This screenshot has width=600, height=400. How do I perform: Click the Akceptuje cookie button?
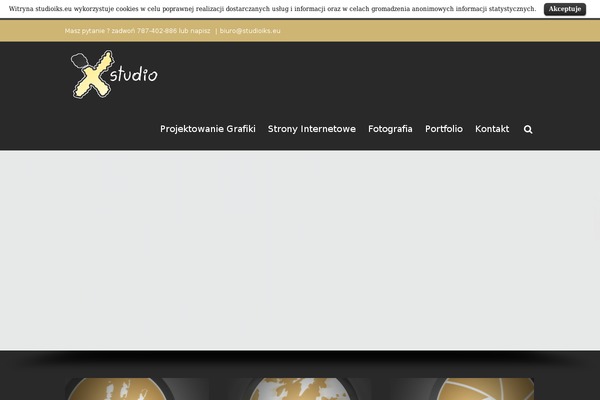click(x=564, y=9)
